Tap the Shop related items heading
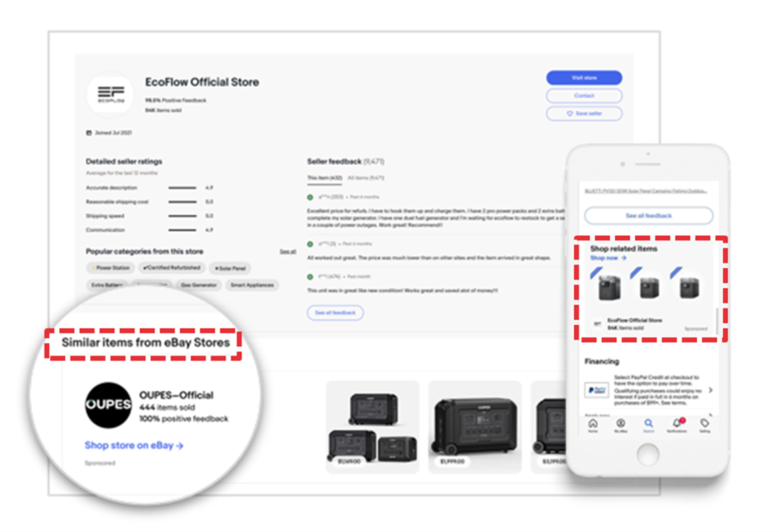The image size is (779, 532). click(x=623, y=248)
